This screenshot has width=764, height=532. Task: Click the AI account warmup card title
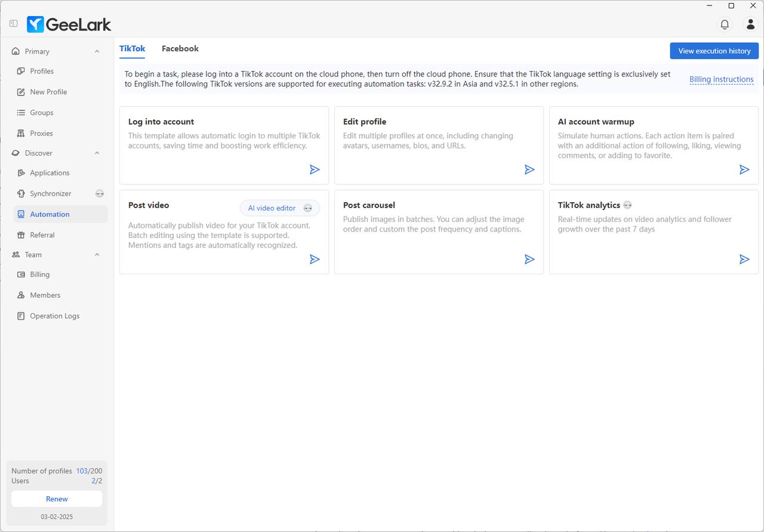point(596,122)
